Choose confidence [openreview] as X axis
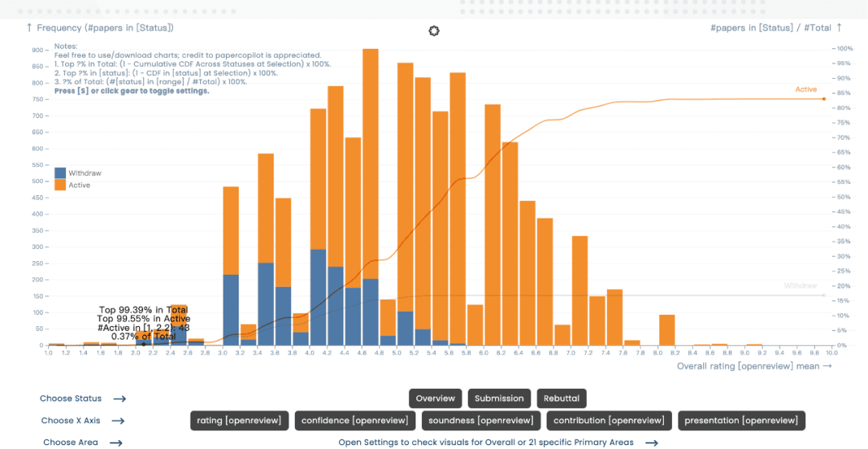The image size is (868, 449). click(355, 420)
